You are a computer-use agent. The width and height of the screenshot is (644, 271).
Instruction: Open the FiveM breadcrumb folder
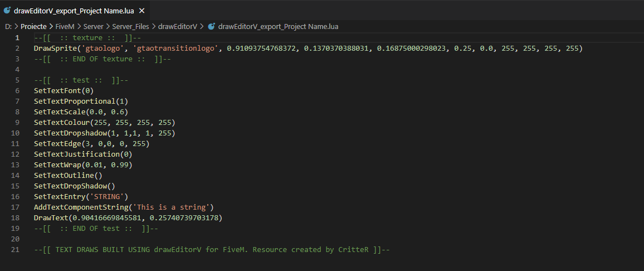click(x=65, y=26)
